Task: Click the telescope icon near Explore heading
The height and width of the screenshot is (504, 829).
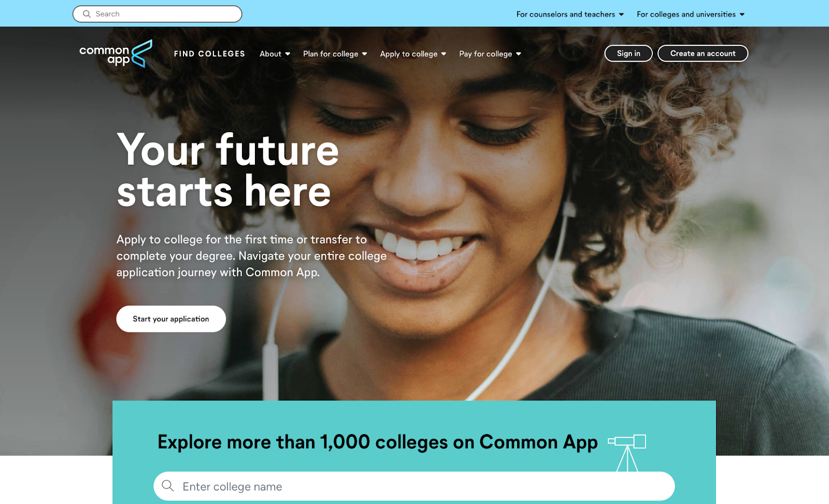Action: coord(627,453)
